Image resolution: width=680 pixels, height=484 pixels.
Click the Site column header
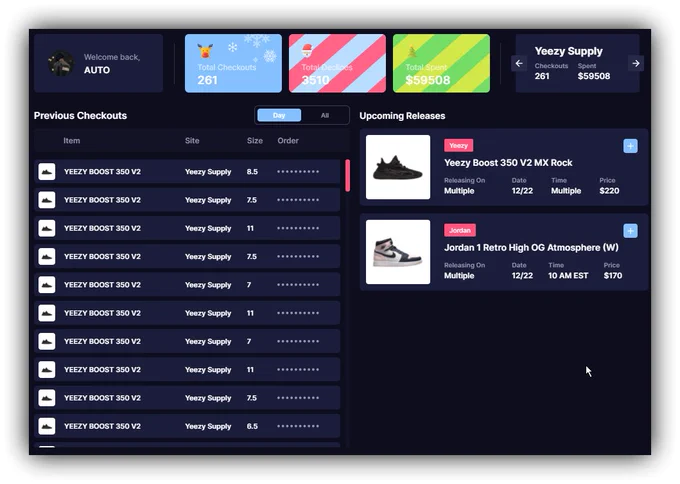(x=192, y=141)
